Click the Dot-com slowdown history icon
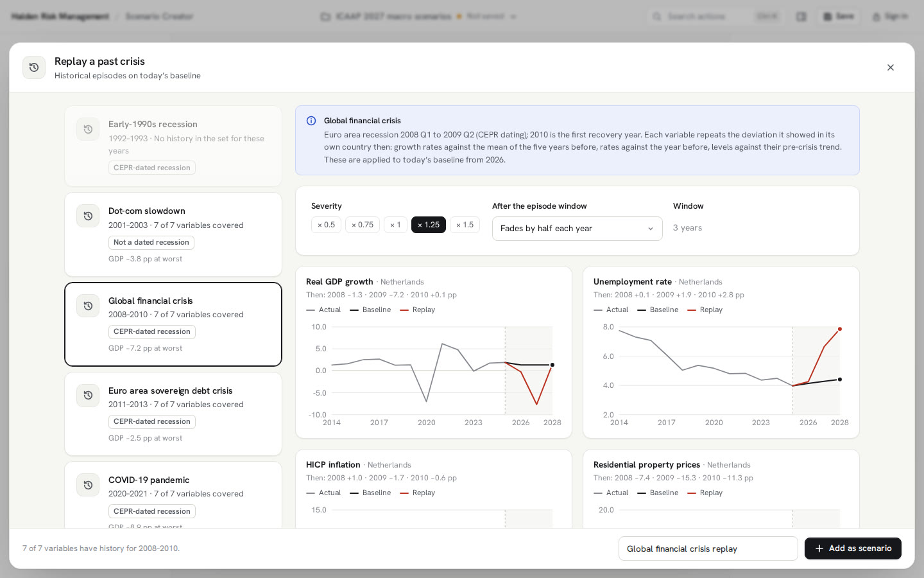This screenshot has width=924, height=578. [x=88, y=216]
